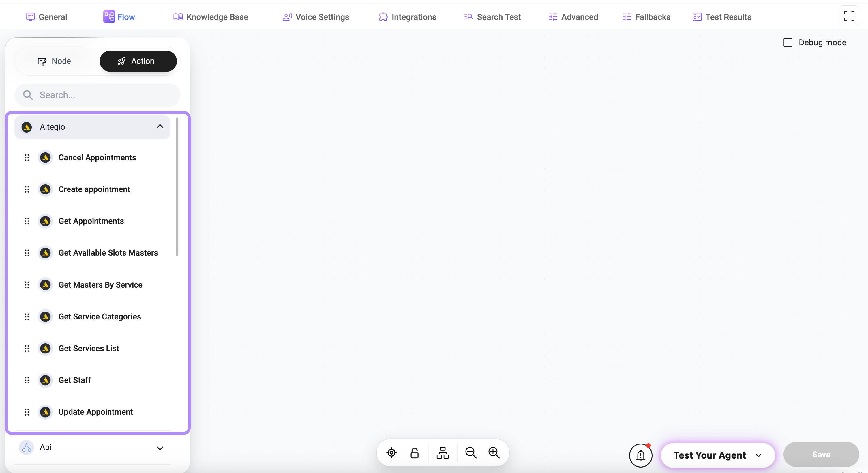Switch to the Flow tab
868x473 pixels.
point(119,17)
